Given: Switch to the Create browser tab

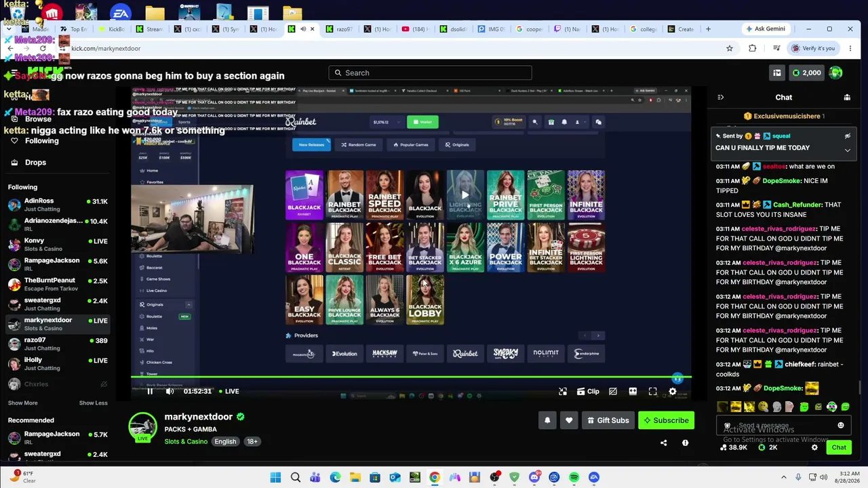Looking at the screenshot, I should pyautogui.click(x=681, y=29).
